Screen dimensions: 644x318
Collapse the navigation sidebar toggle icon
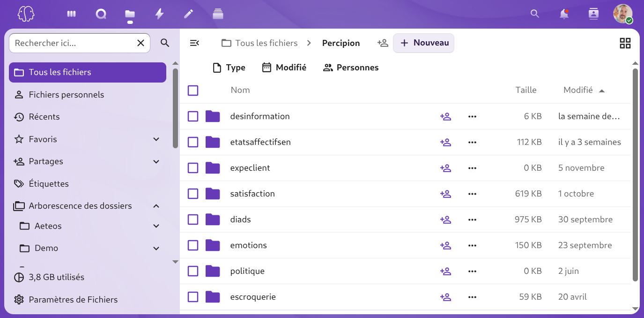pyautogui.click(x=194, y=43)
